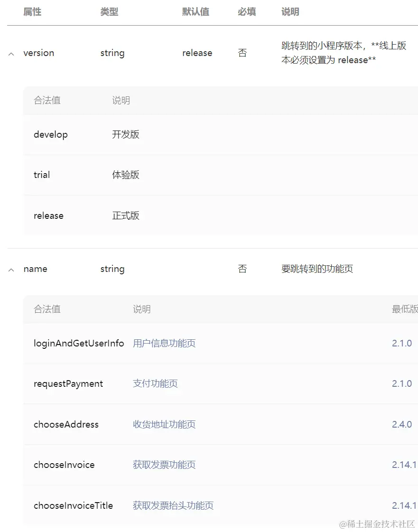Image resolution: width=418 pixels, height=532 pixels.
Task: Open the 获取发票功能页 link
Action: point(164,465)
